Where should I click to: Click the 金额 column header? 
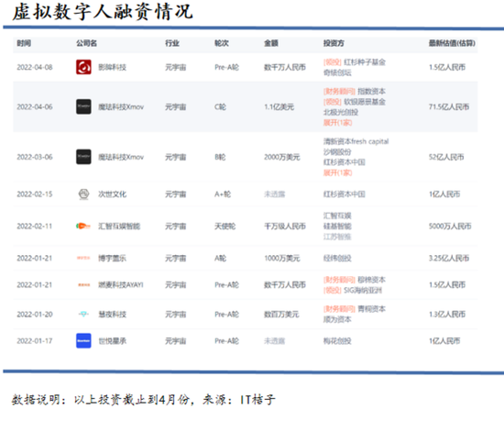pyautogui.click(x=271, y=43)
